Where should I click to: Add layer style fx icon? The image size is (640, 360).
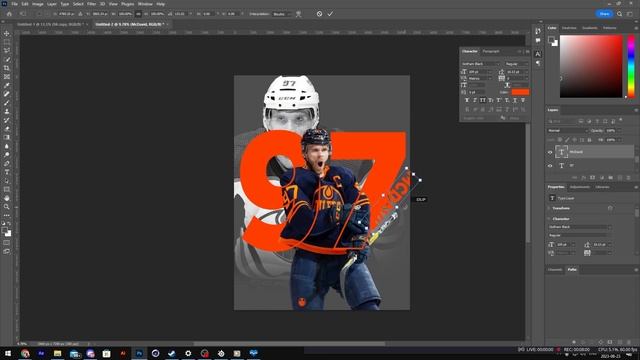pos(583,178)
